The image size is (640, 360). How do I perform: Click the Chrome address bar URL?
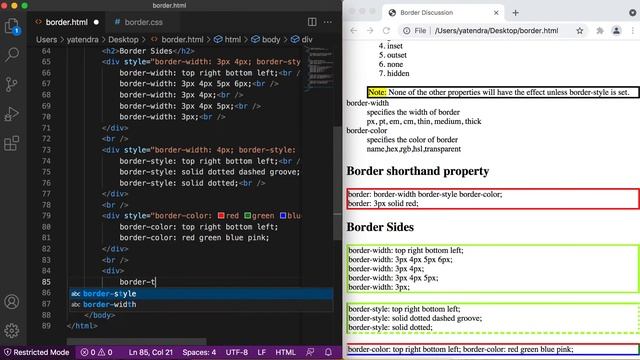(x=496, y=31)
